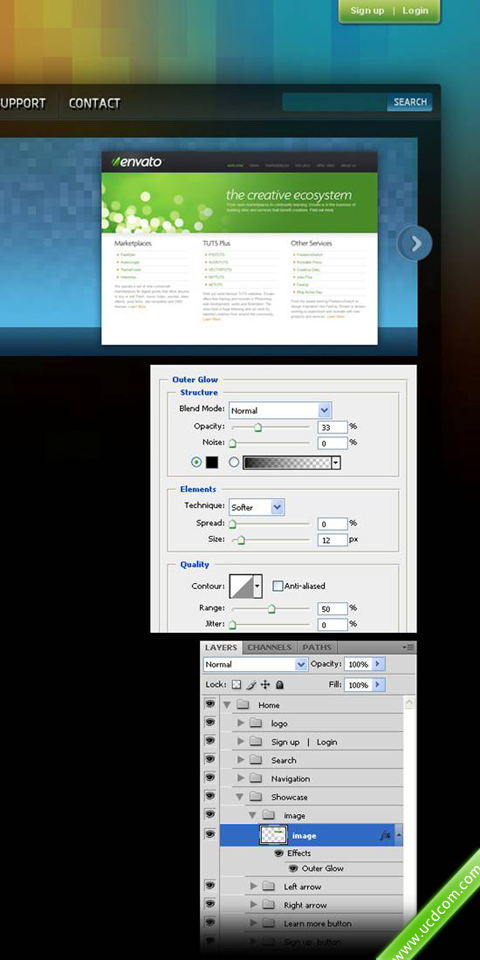Select the gradient glow radio button
The image size is (480, 960).
[x=234, y=462]
